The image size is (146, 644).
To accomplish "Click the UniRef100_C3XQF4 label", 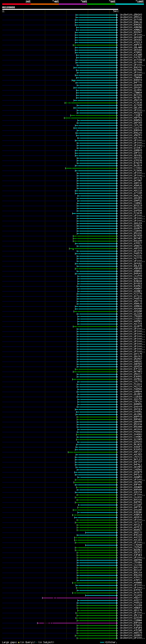I will (131, 115).
